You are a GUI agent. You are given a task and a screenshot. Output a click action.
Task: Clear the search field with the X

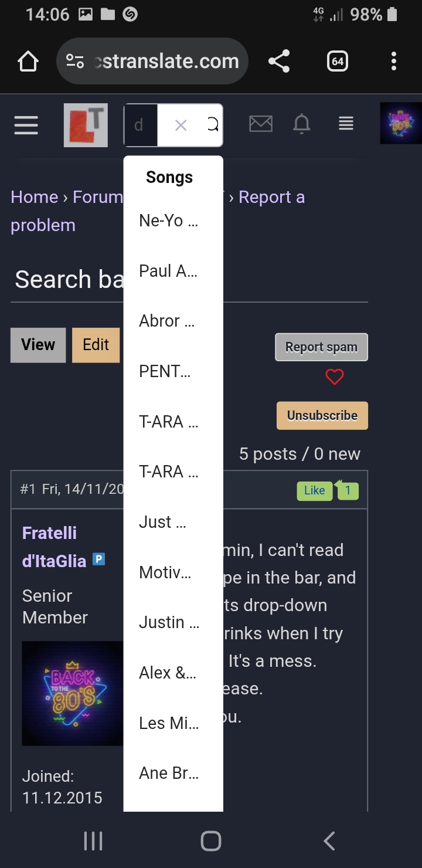[x=181, y=125]
